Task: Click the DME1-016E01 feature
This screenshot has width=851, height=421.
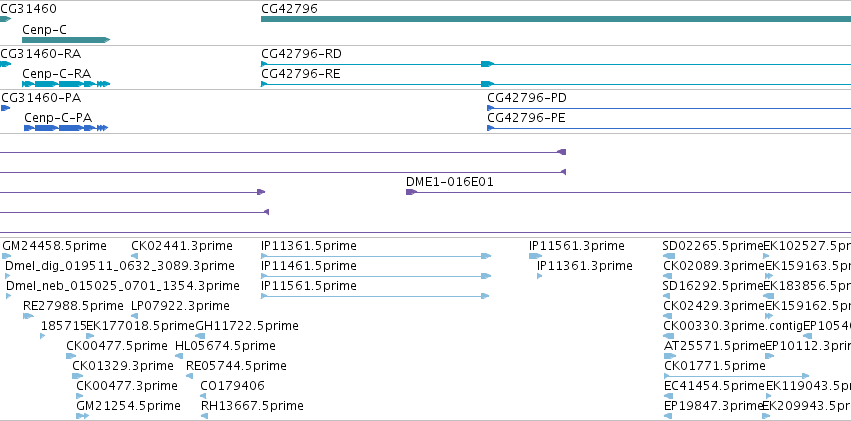Action: [628, 192]
